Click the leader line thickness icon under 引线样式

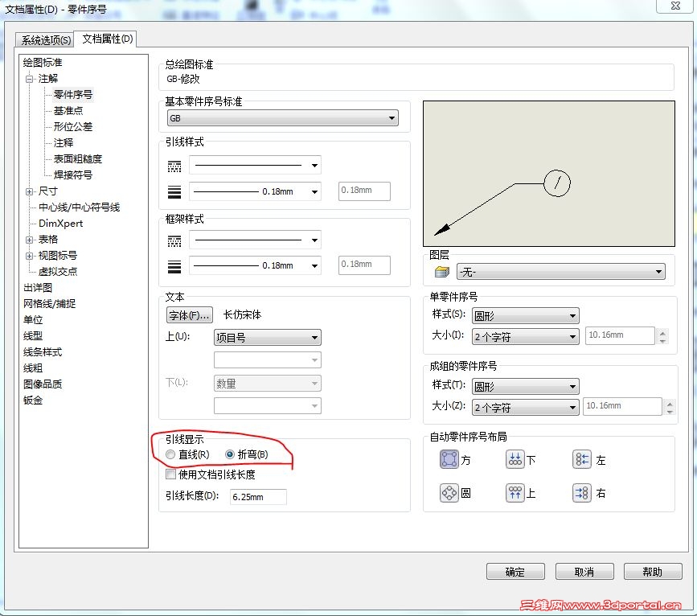click(174, 191)
